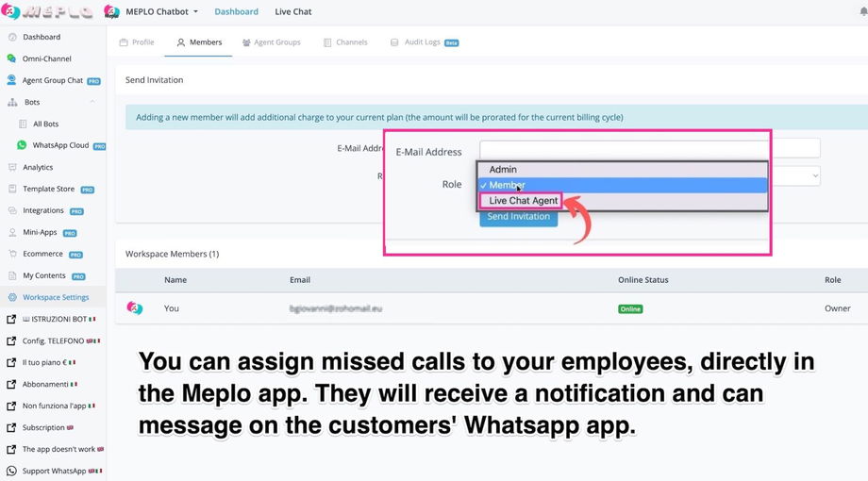
Task: Open Live Chat in top navigation
Action: (x=292, y=11)
